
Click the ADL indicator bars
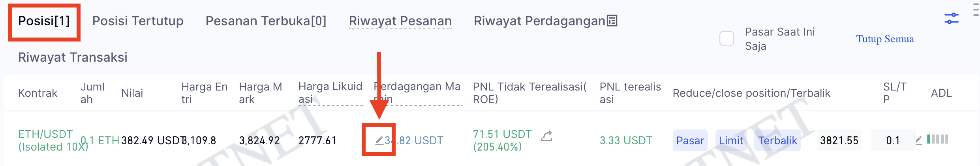(937, 139)
